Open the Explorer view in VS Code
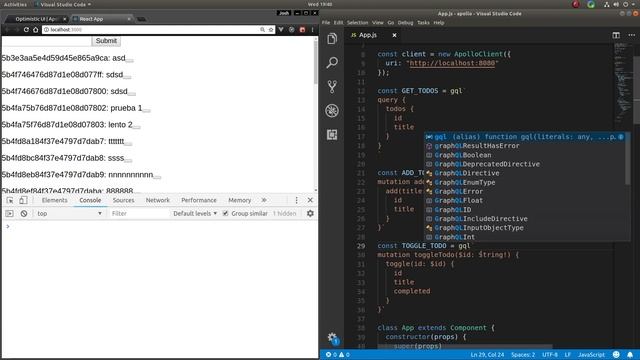640x360 pixels. pos(332,39)
